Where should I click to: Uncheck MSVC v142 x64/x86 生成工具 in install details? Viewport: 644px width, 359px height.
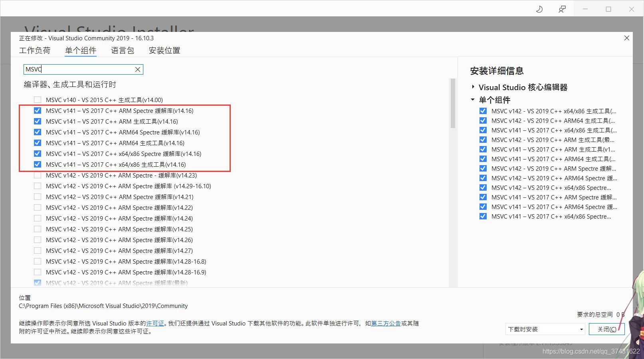coord(483,110)
